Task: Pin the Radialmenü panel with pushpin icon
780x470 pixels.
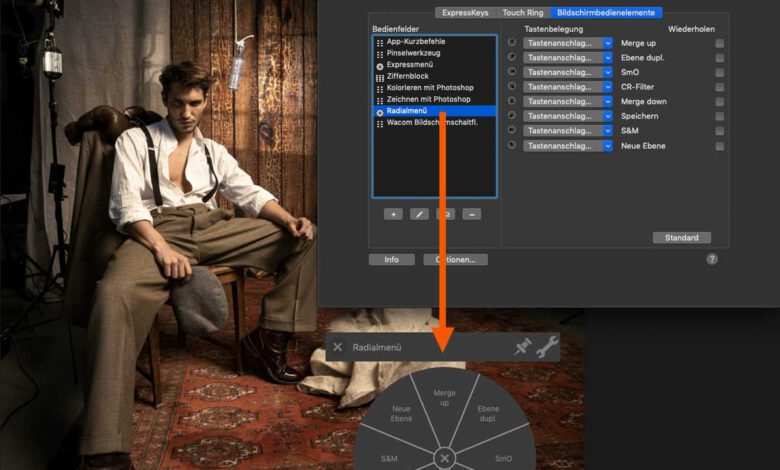Action: click(x=522, y=347)
